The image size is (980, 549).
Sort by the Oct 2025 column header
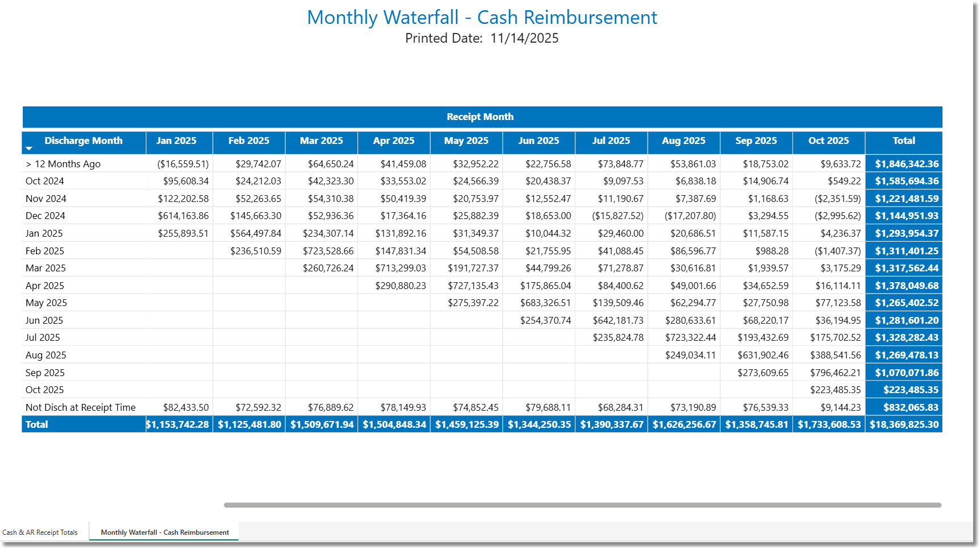pos(829,141)
